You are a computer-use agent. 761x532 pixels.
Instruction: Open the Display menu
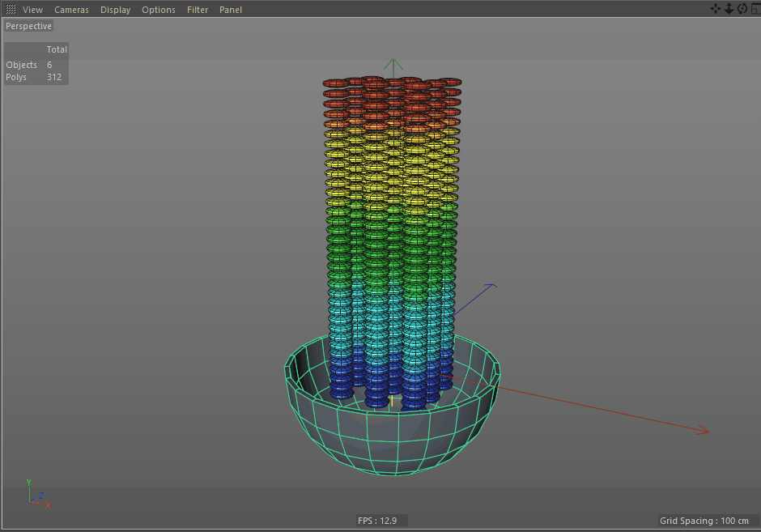[115, 9]
